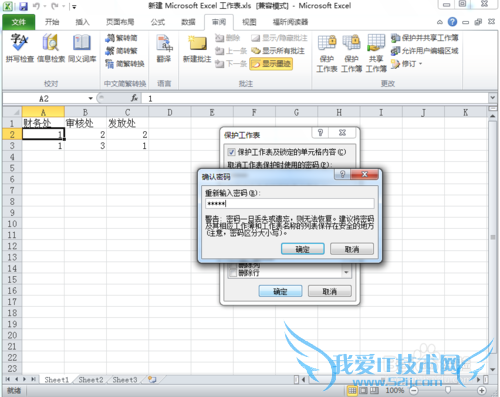The height and width of the screenshot is (397, 500).
Task: Insert a new worksheet tab icon
Action: [x=152, y=380]
